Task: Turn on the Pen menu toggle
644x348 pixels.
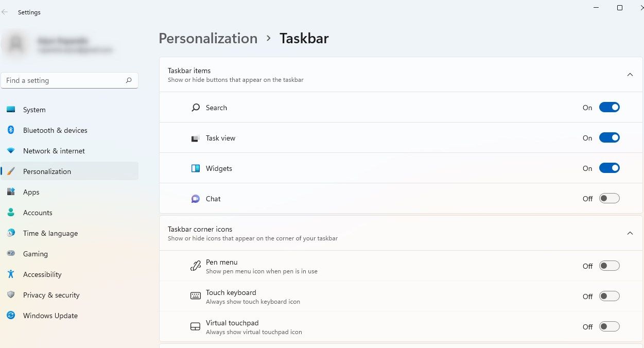Action: [609, 266]
